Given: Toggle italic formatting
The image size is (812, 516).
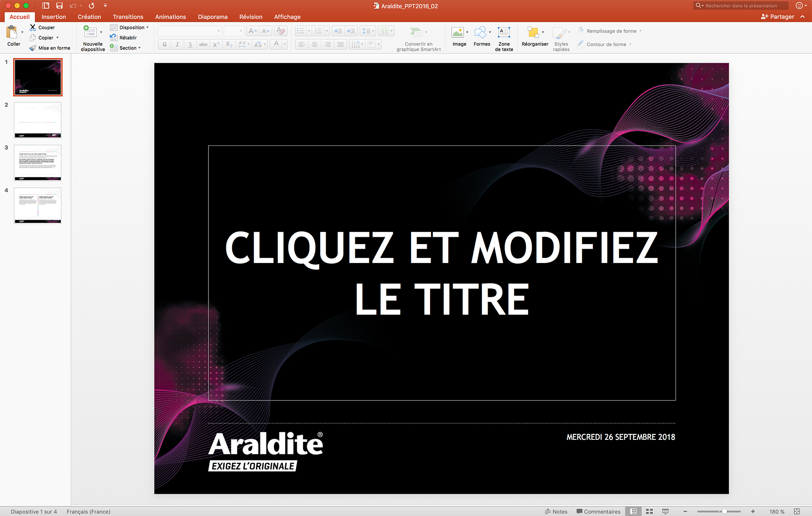Looking at the screenshot, I should pos(177,44).
